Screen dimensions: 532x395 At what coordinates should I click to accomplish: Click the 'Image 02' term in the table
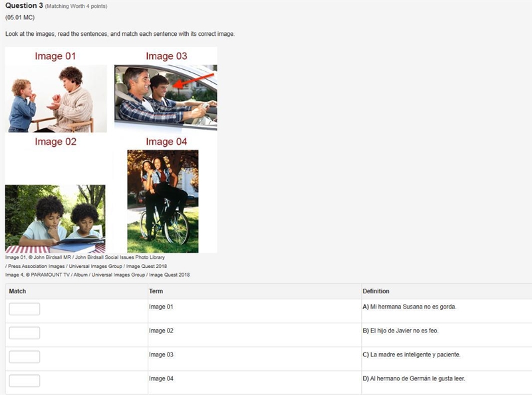click(161, 330)
